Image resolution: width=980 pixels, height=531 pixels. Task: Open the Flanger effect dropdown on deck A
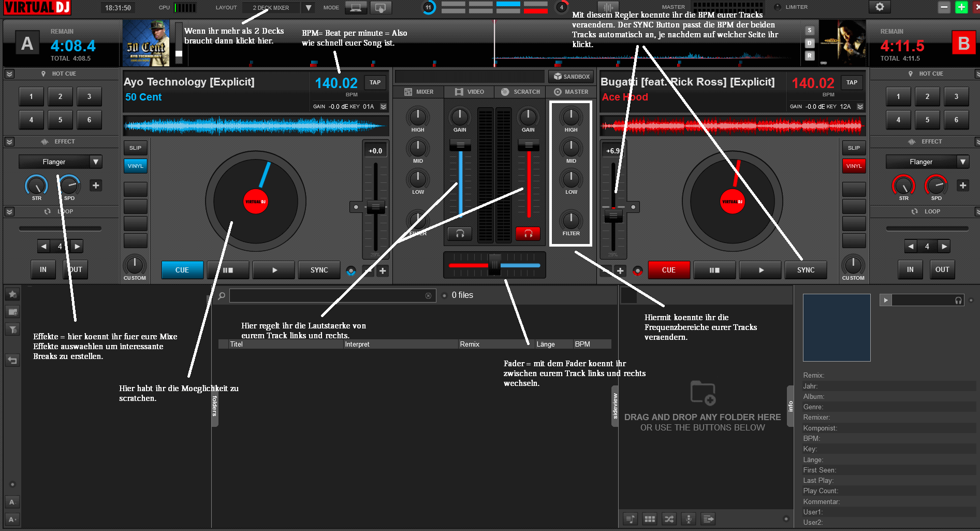click(96, 162)
